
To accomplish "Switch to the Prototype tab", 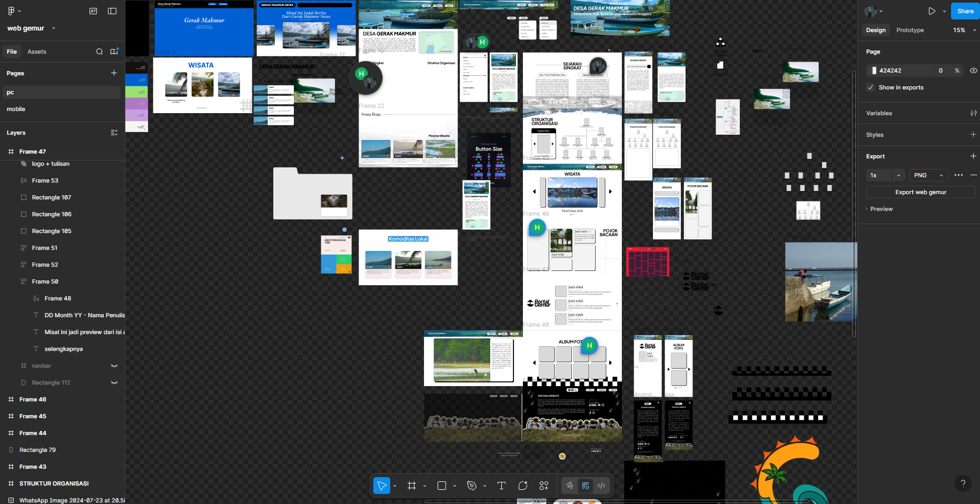I will pos(910,30).
